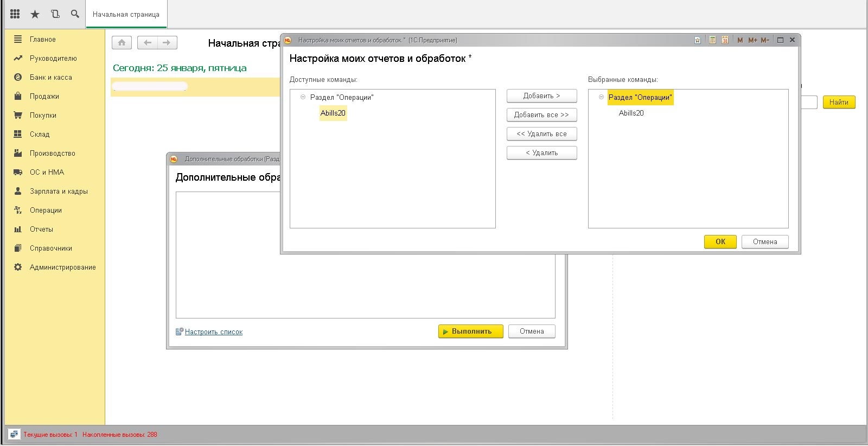Image resolution: width=868 pixels, height=446 pixels.
Task: Open the calculator icon in dialog title bar
Action: point(712,40)
